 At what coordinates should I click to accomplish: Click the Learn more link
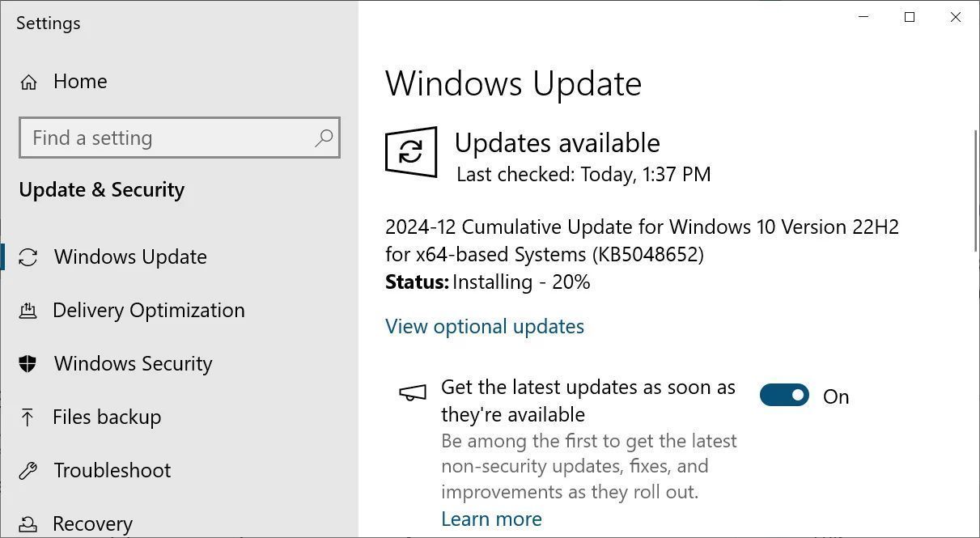point(491,519)
